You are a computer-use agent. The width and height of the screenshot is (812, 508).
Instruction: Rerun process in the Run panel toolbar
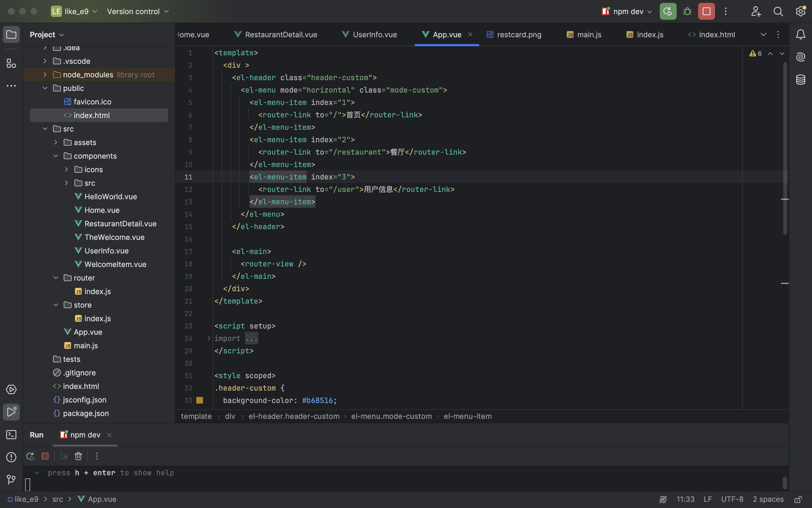(x=30, y=456)
